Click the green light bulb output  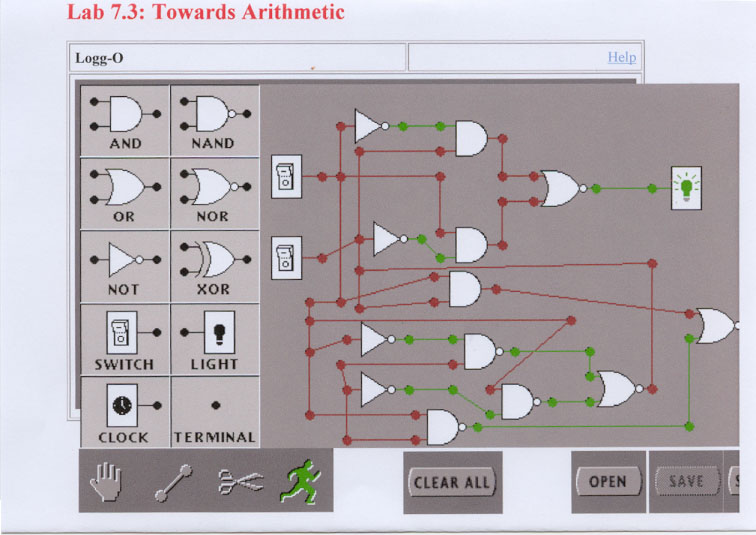686,187
